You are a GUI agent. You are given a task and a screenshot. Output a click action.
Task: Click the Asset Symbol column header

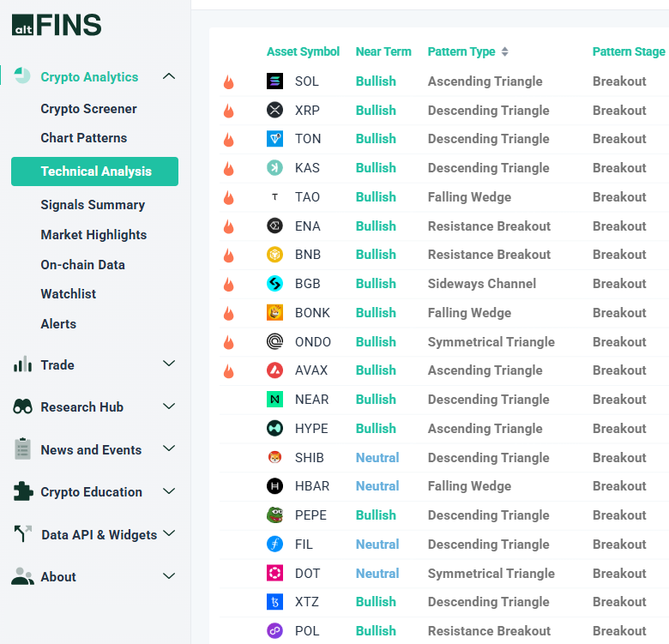point(303,51)
